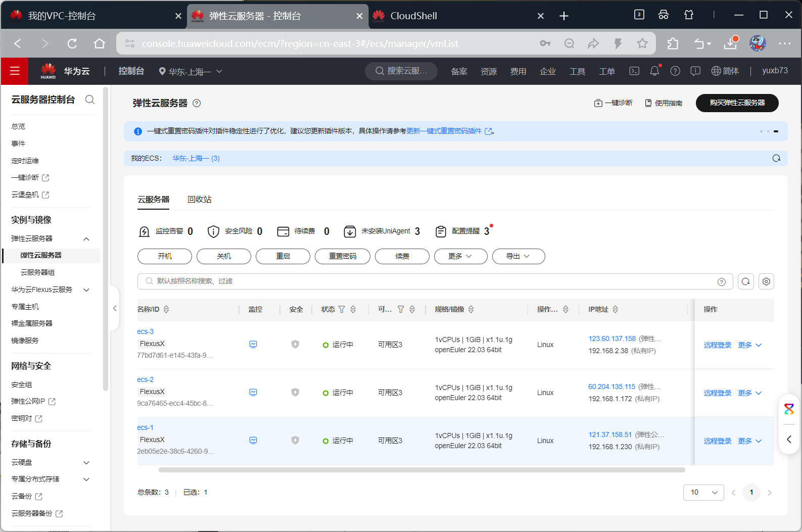Click the server search filter field
The height and width of the screenshot is (532, 802).
435,281
